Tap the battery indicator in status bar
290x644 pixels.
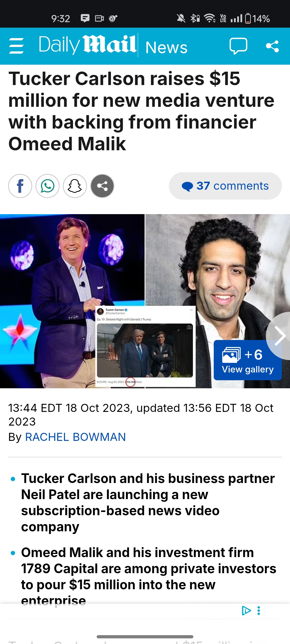248,19
